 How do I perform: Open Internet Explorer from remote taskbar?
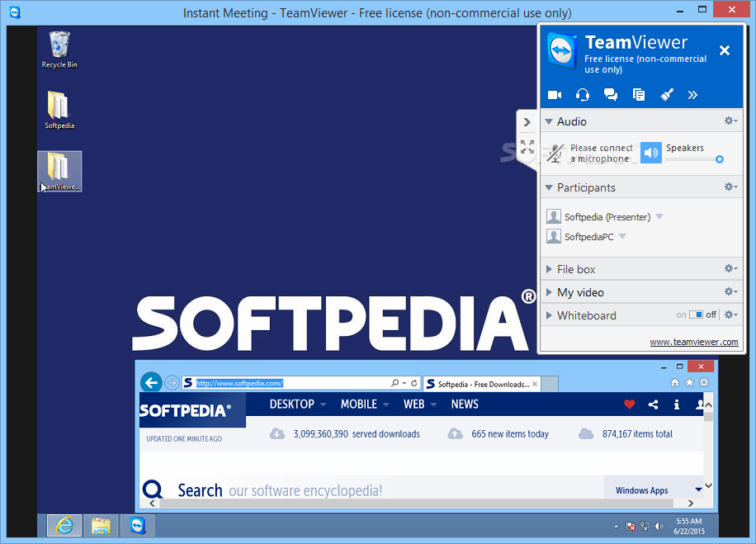(64, 526)
